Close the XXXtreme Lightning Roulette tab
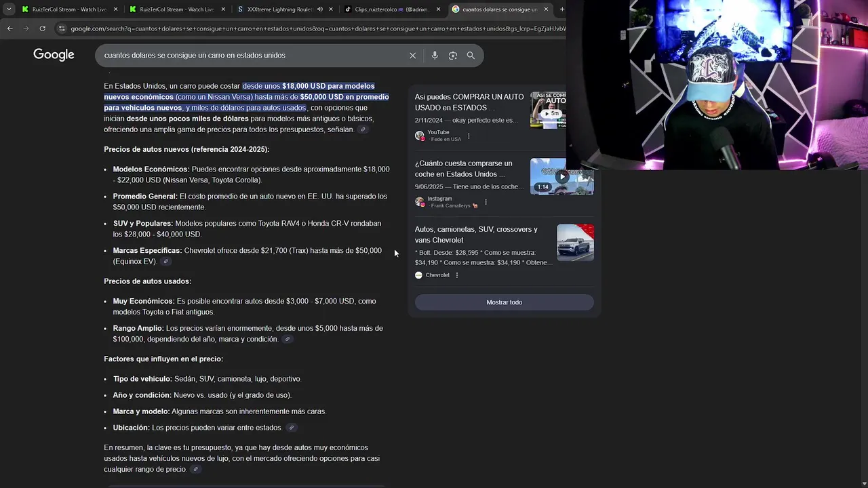Image resolution: width=868 pixels, height=488 pixels. pos(330,9)
